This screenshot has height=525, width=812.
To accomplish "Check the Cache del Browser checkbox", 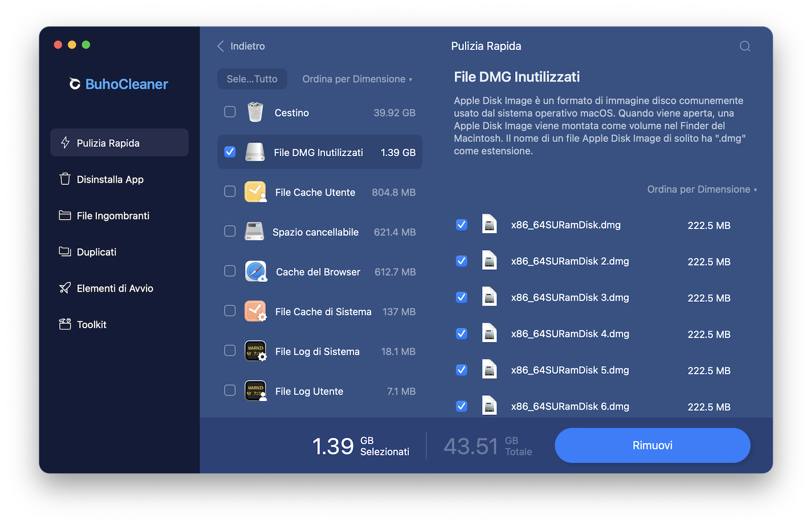I will (230, 271).
